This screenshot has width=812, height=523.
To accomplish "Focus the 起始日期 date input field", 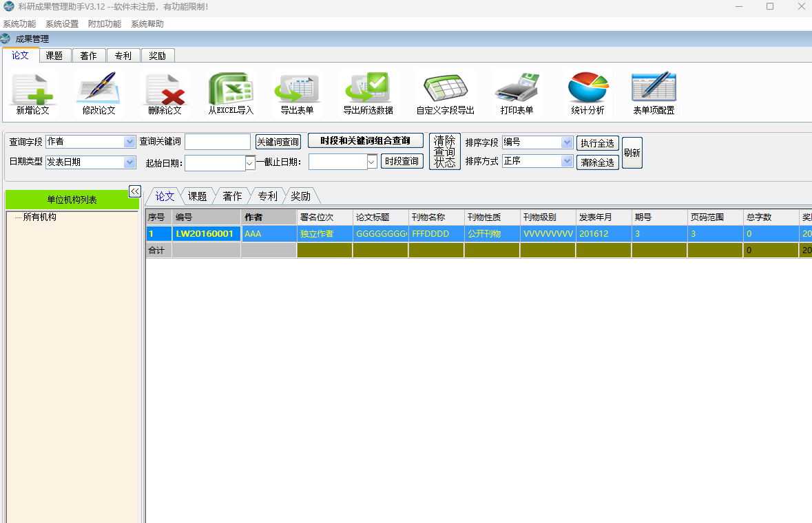I will click(215, 163).
